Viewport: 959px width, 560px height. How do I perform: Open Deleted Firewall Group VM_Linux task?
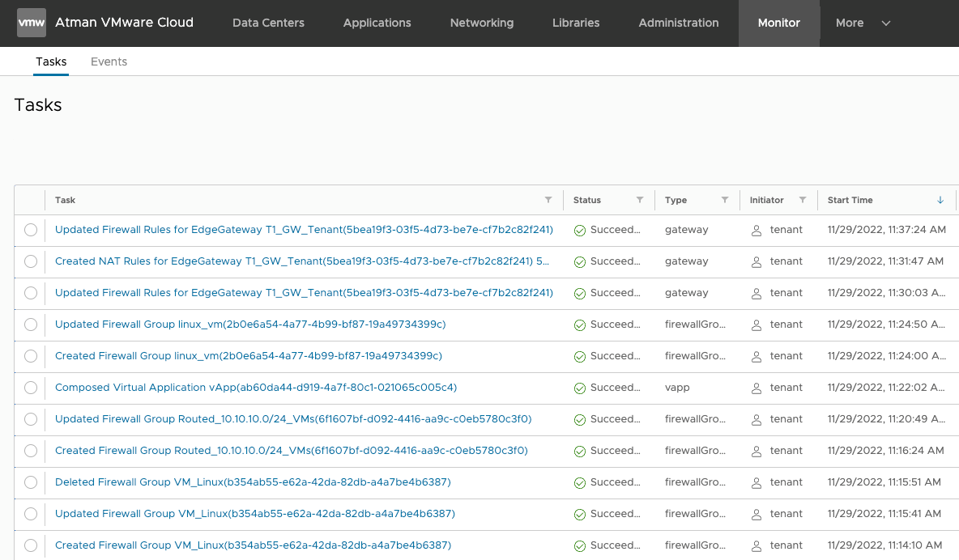coord(253,482)
